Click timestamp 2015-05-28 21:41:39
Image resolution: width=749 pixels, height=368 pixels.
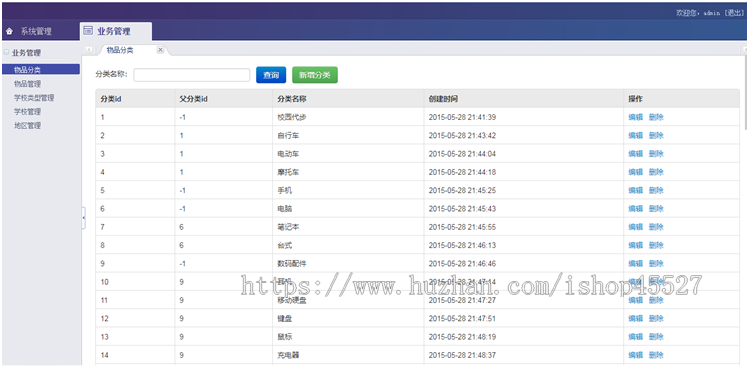click(x=462, y=117)
